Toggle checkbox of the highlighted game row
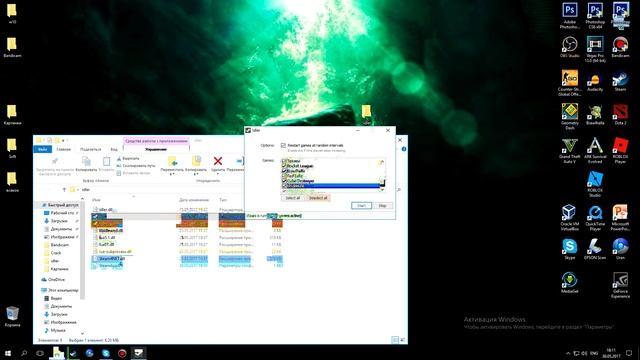Viewport: 640px width, 360px height. (284, 186)
